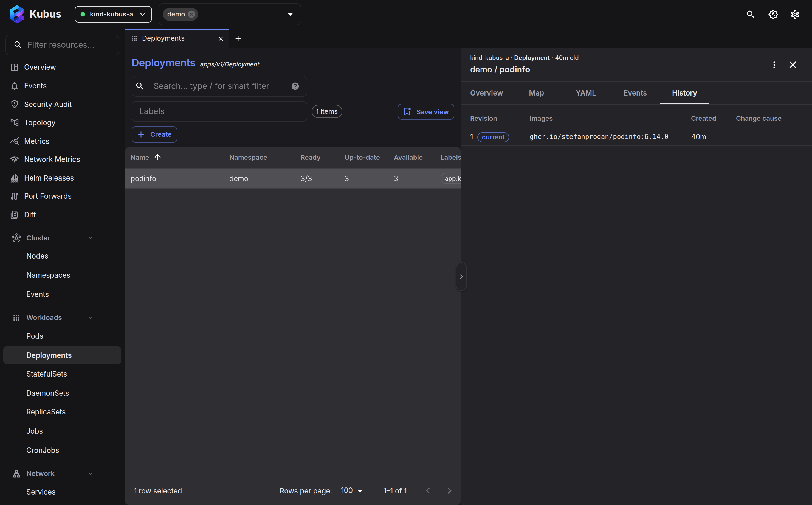Open the global search magnifier icon
Viewport: 812px width, 505px height.
click(x=750, y=14)
